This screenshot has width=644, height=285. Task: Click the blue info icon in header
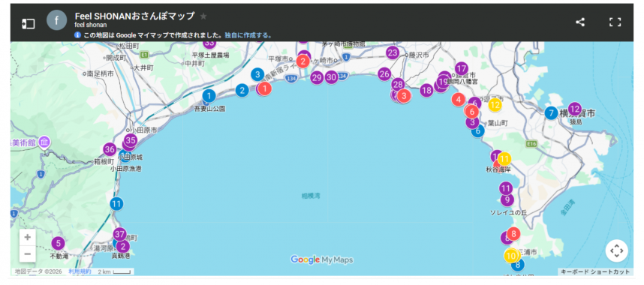click(x=77, y=35)
